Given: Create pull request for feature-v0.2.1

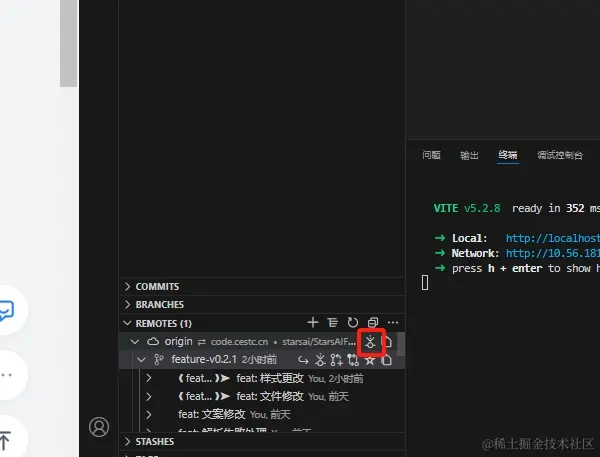Looking at the screenshot, I should pos(336,360).
